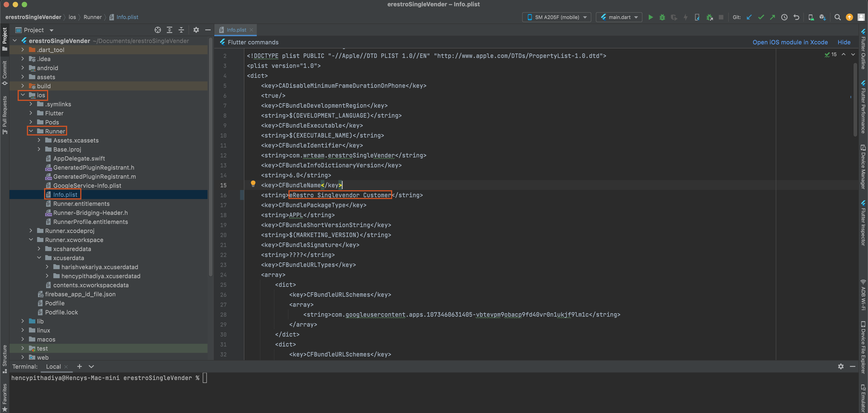Expand the Pods folder
Viewport: 868px width, 413px height.
pos(31,122)
